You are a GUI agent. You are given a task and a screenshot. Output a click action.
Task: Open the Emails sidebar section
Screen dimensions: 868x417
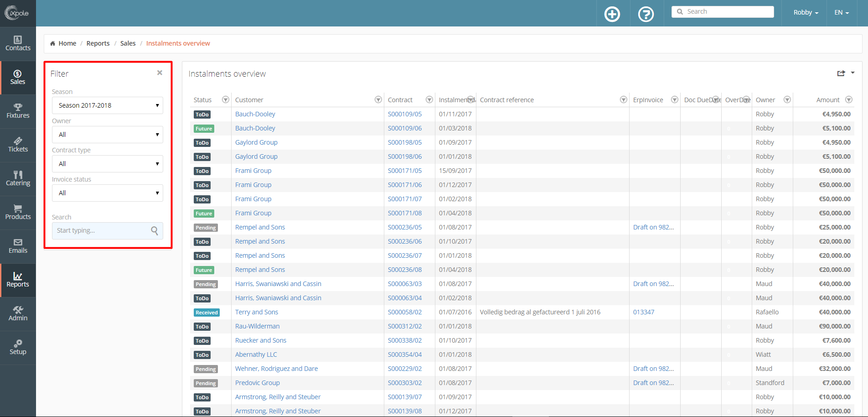18,246
